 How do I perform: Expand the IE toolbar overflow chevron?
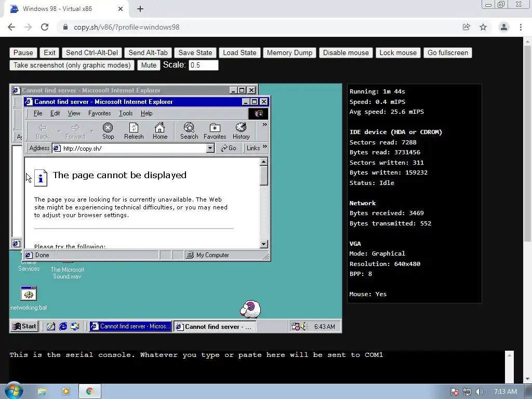pyautogui.click(x=264, y=125)
